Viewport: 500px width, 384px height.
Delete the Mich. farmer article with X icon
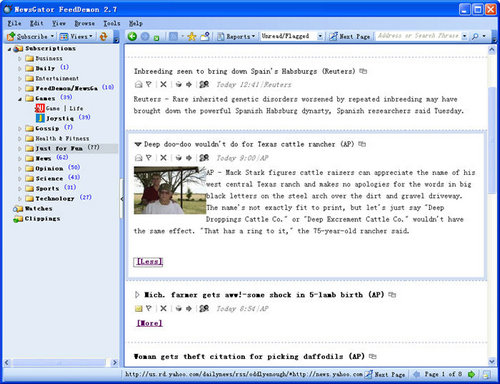(x=163, y=308)
